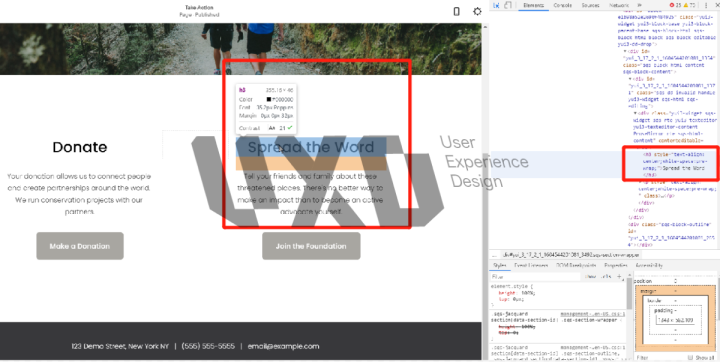Activate the DevTools element inspector icon
720x362 pixels.
pos(496,5)
